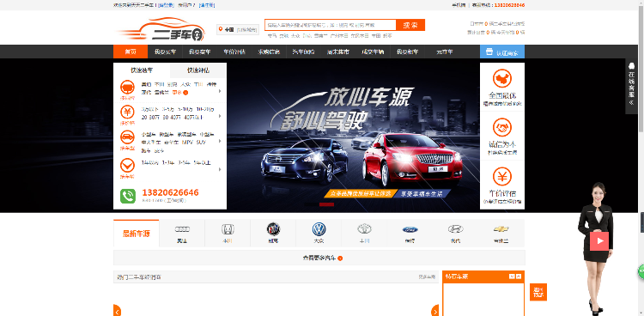Screen dimensions: 644x316
Task: Select the Honda brand logo
Action: (228, 229)
